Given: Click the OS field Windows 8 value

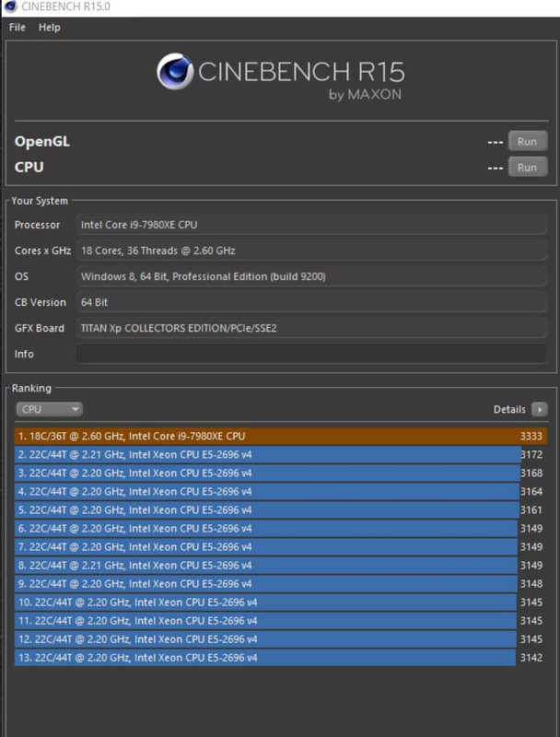Looking at the screenshot, I should pyautogui.click(x=311, y=276).
